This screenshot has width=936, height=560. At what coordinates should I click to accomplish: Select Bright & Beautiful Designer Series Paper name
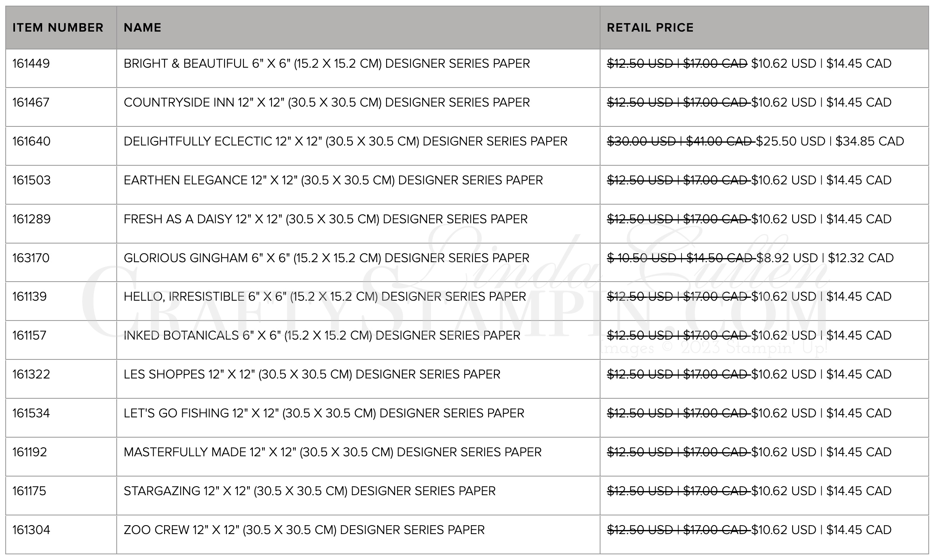tap(327, 64)
